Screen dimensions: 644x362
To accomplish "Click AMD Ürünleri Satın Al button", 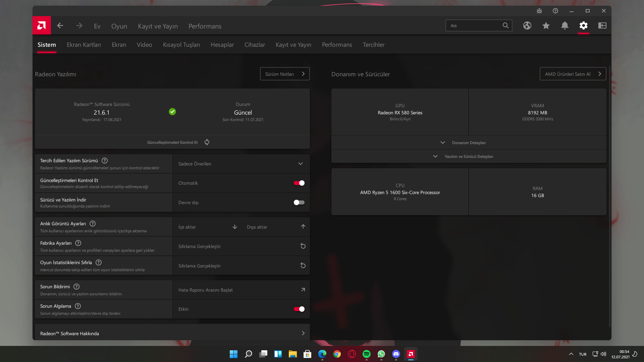I will 573,74.
